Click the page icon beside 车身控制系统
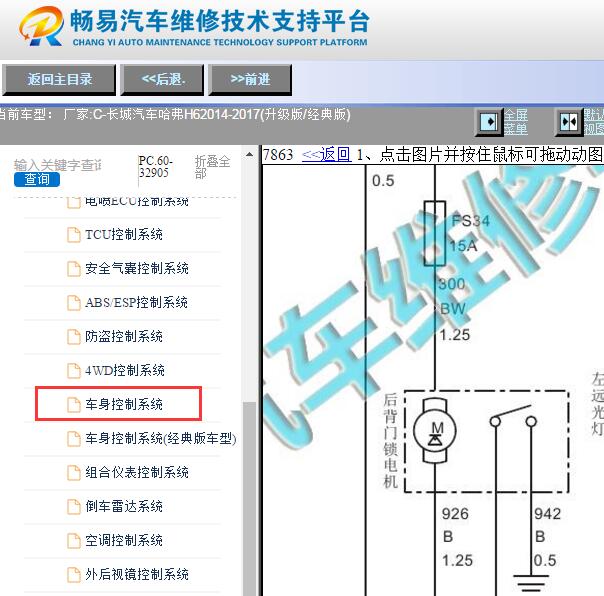Viewport: 604px width, 596px height. 74,405
